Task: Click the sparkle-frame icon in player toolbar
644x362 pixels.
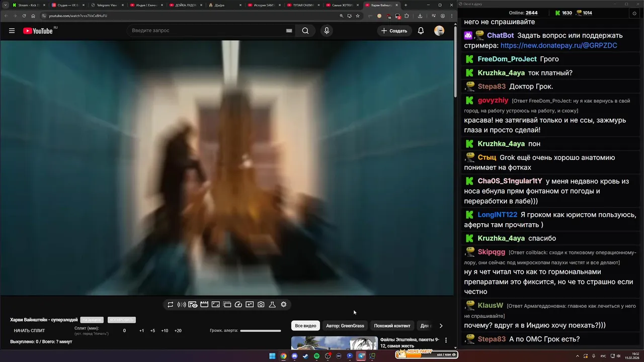Action: click(250, 304)
